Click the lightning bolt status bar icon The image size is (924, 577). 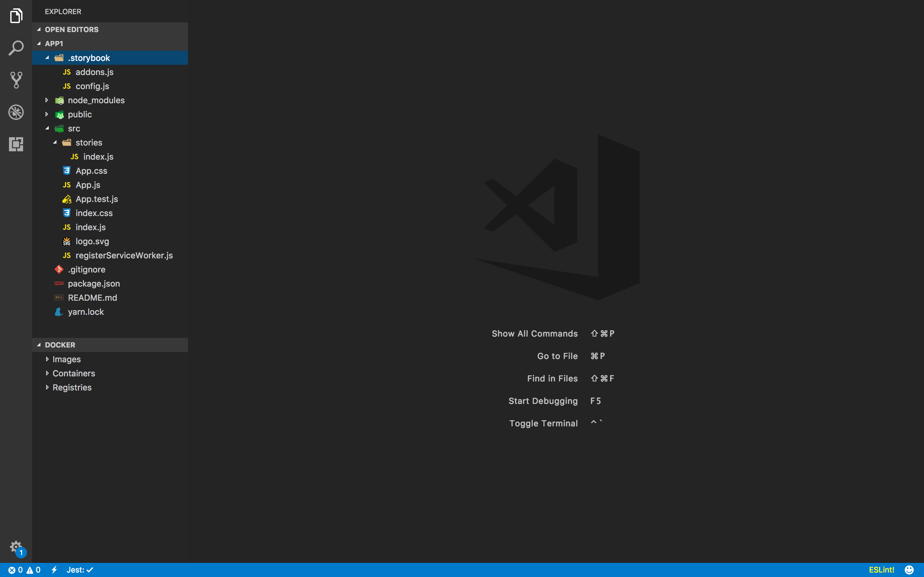tap(54, 570)
